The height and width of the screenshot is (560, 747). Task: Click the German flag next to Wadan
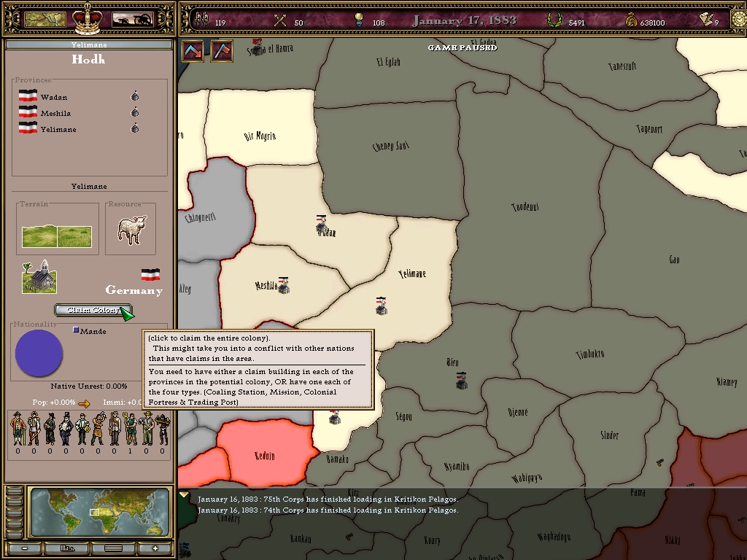pyautogui.click(x=28, y=96)
